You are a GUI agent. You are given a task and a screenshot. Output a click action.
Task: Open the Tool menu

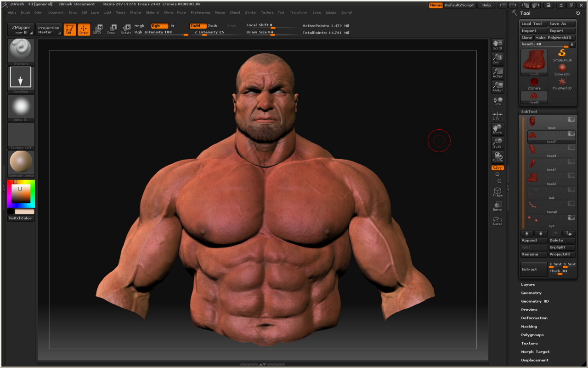(x=281, y=12)
